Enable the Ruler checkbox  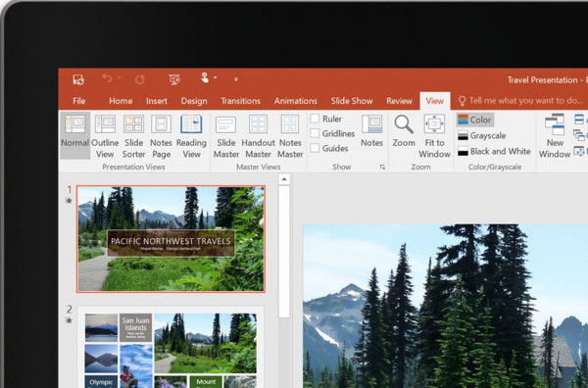(315, 119)
